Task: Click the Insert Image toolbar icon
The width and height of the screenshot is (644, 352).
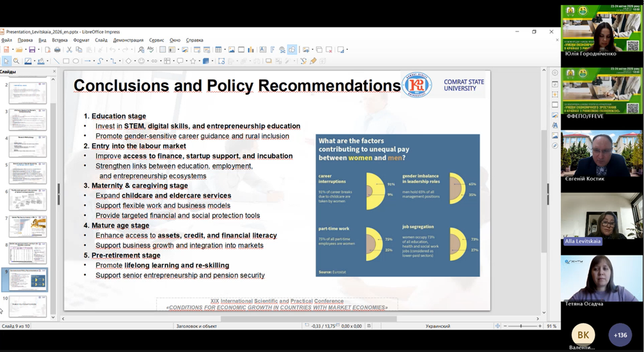Action: tap(231, 50)
